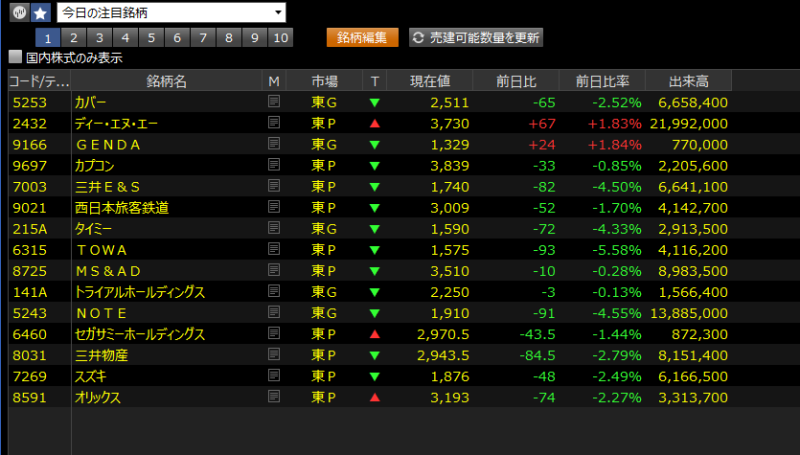
Task: Sort by 市場 column header
Action: coord(324,81)
